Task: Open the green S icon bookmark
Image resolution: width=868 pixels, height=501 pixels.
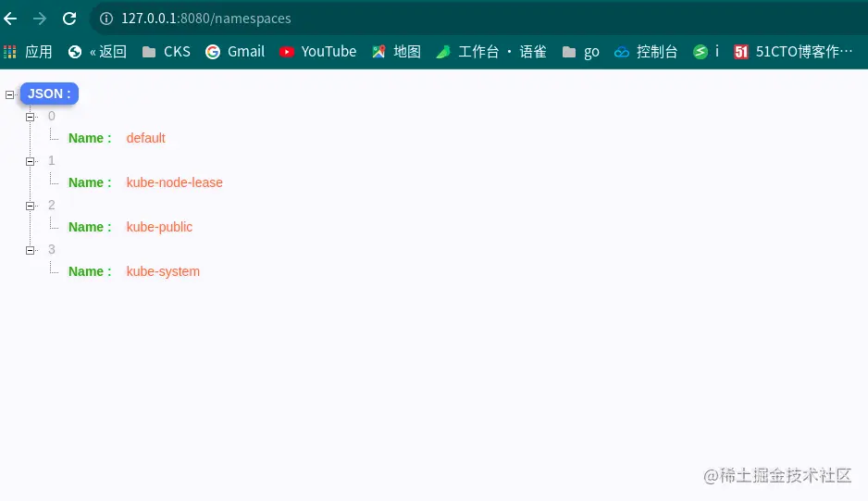Action: pyautogui.click(x=706, y=52)
